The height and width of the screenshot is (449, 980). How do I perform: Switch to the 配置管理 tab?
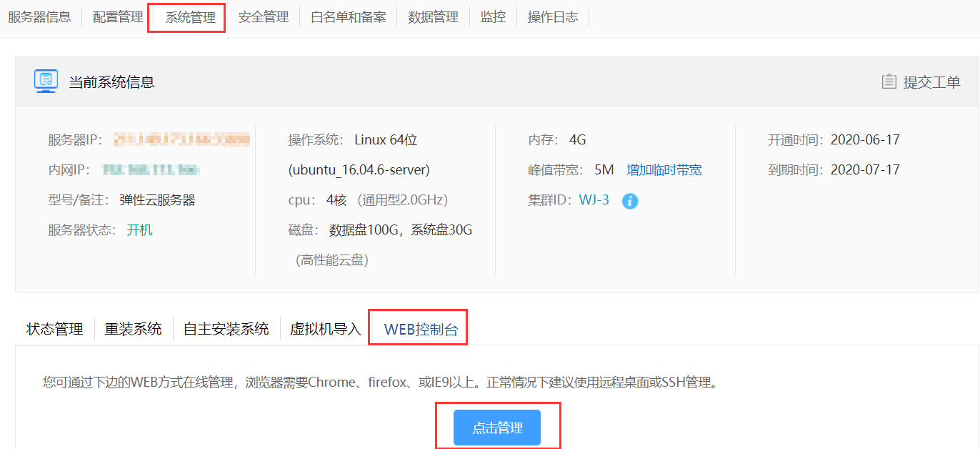click(x=118, y=17)
